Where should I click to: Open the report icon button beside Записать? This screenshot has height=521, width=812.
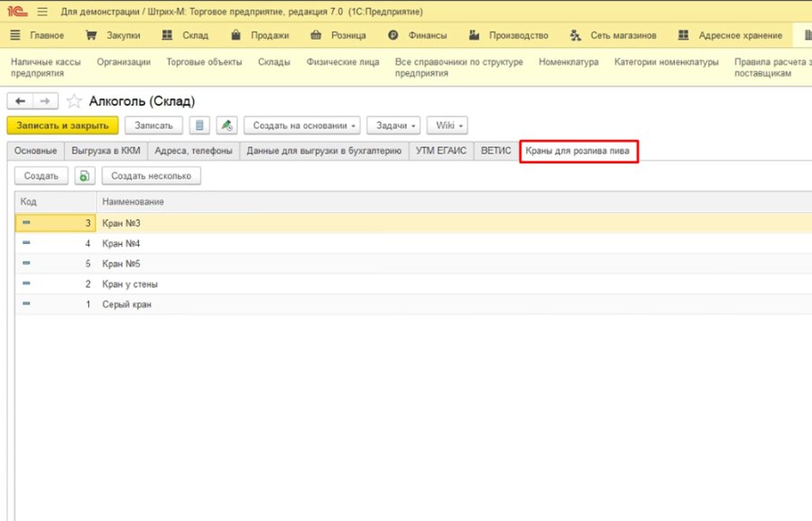pos(199,126)
